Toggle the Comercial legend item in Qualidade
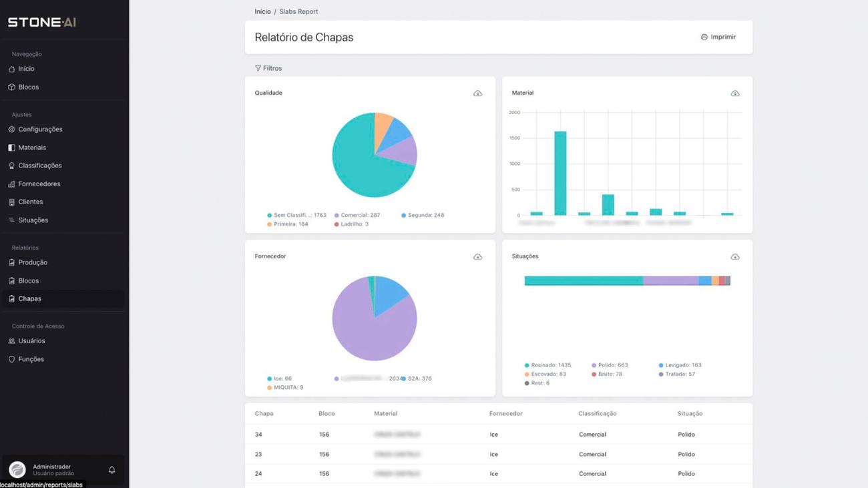 [x=357, y=215]
